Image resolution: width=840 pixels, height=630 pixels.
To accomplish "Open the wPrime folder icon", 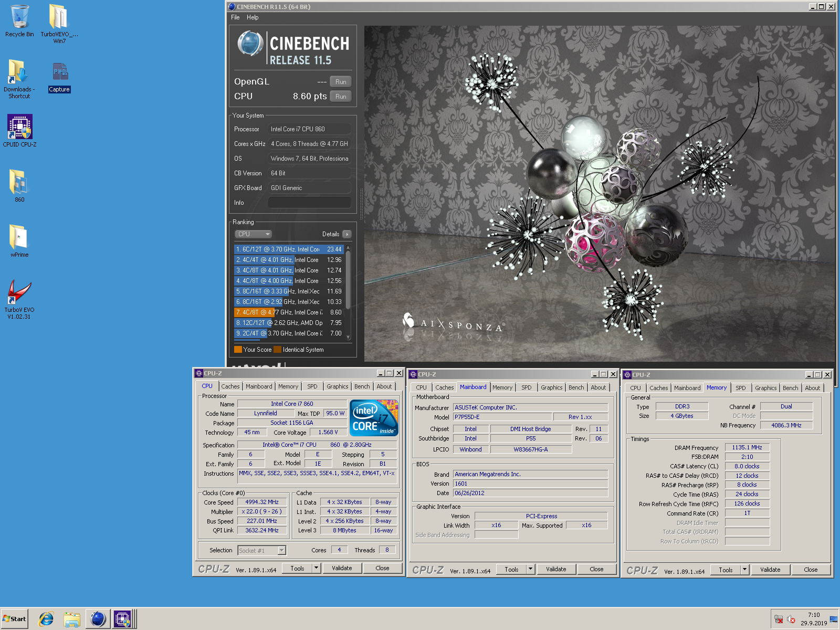I will pyautogui.click(x=19, y=240).
